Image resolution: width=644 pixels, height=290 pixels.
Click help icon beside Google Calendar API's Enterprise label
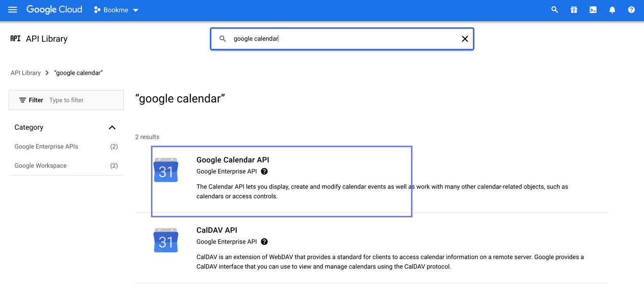coord(264,171)
